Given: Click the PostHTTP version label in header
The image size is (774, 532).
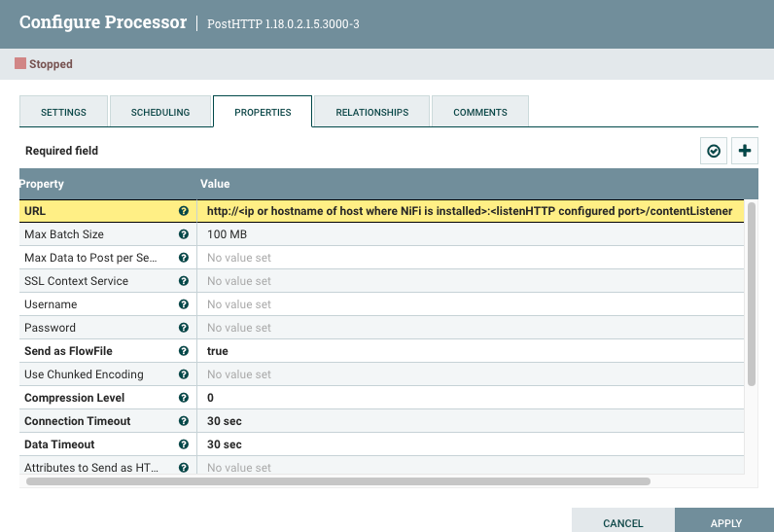Looking at the screenshot, I should 283,23.
